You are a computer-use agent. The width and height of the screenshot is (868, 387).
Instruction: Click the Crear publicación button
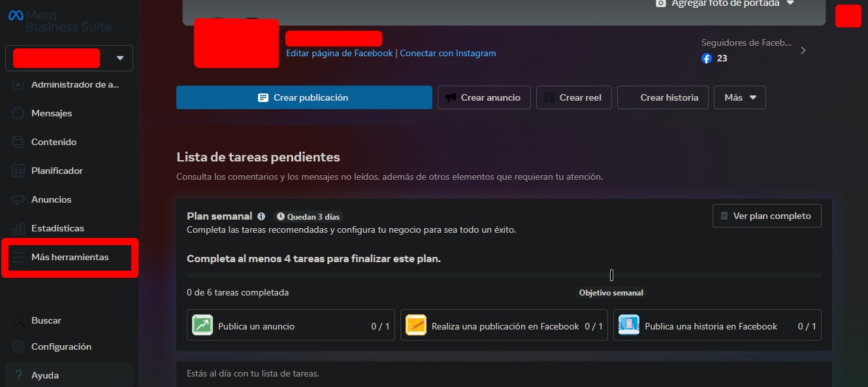pyautogui.click(x=304, y=97)
